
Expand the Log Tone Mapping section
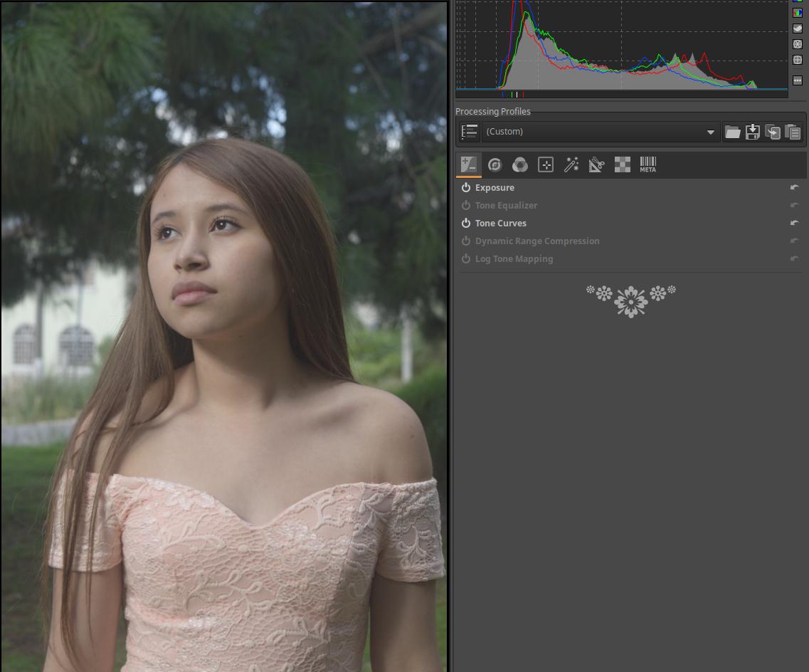tap(514, 259)
